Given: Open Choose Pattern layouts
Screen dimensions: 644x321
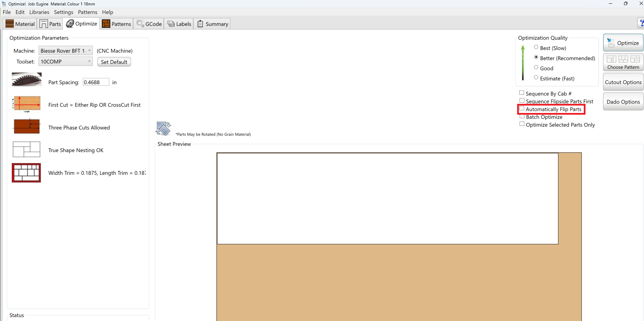Looking at the screenshot, I should (x=623, y=62).
